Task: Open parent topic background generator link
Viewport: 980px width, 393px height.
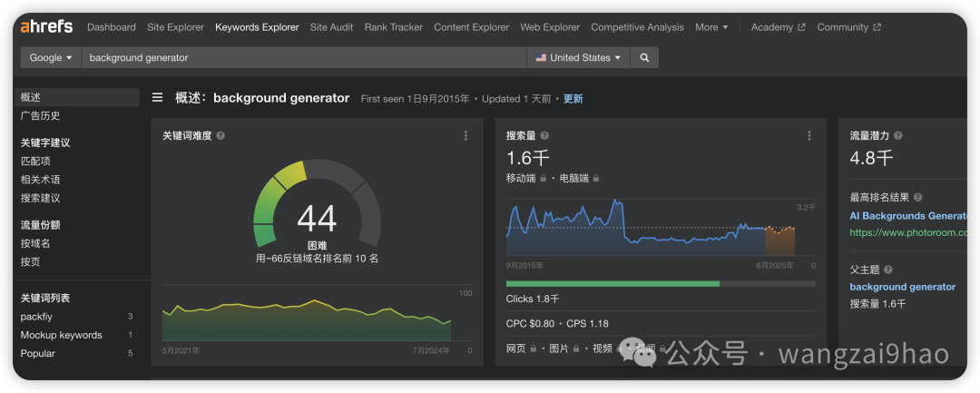Action: 903,287
